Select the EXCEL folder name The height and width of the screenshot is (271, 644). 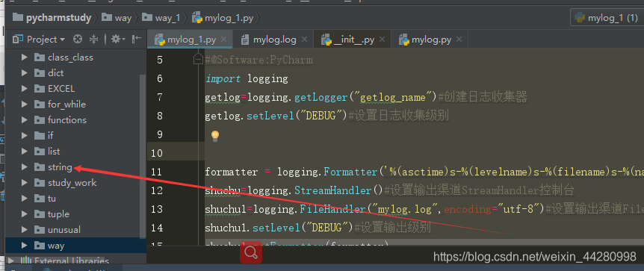(x=61, y=89)
